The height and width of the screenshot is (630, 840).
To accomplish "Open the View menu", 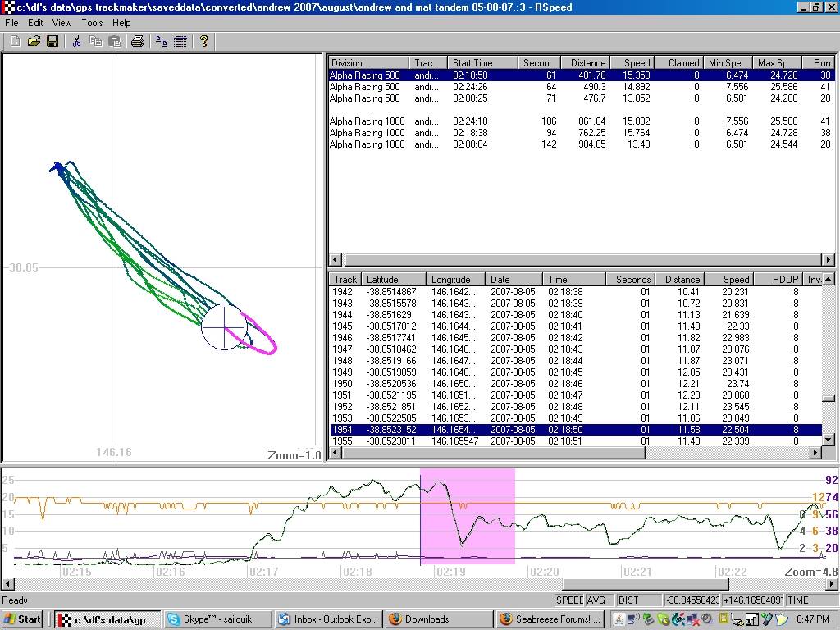I will 62,23.
